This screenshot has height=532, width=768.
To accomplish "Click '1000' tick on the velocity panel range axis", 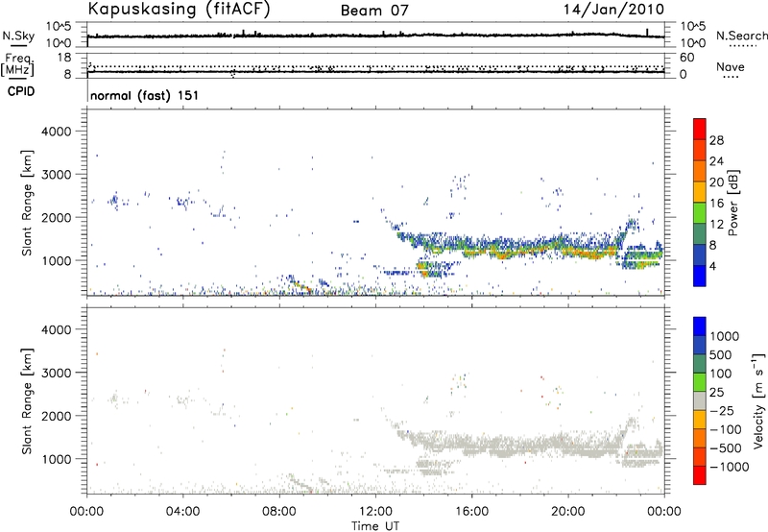I will point(56,459).
